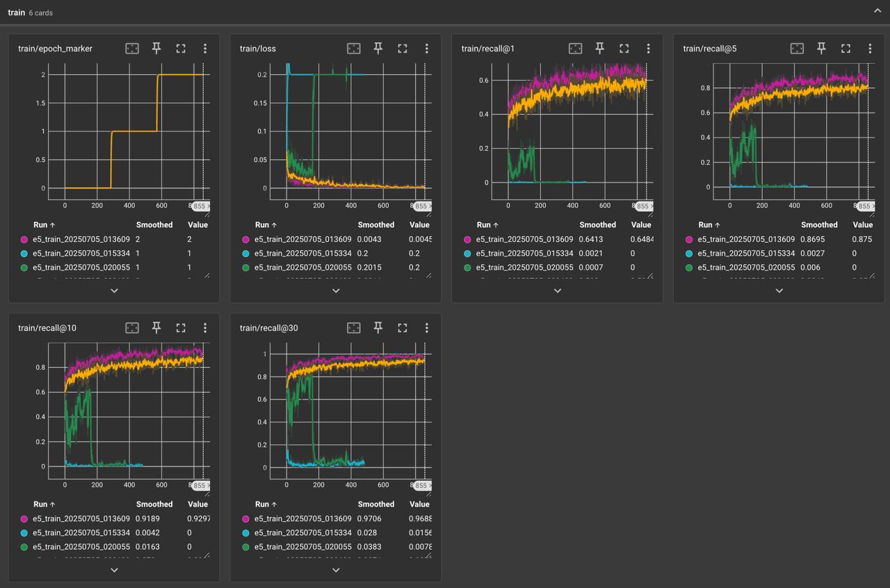Expand run table under train/recall@1 chart

tap(557, 291)
